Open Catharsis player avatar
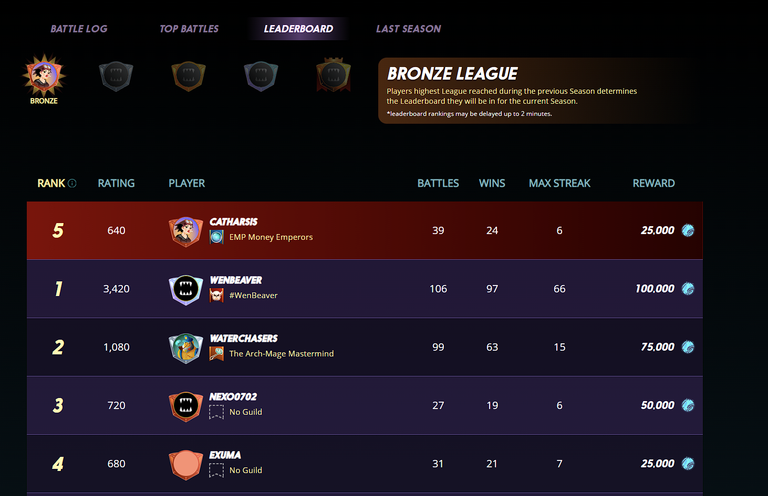The image size is (768, 496). tap(186, 231)
